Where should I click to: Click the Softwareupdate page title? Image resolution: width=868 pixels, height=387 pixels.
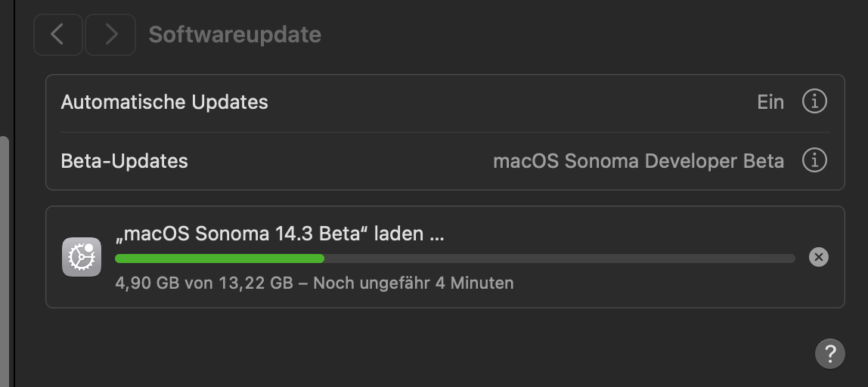click(x=234, y=35)
